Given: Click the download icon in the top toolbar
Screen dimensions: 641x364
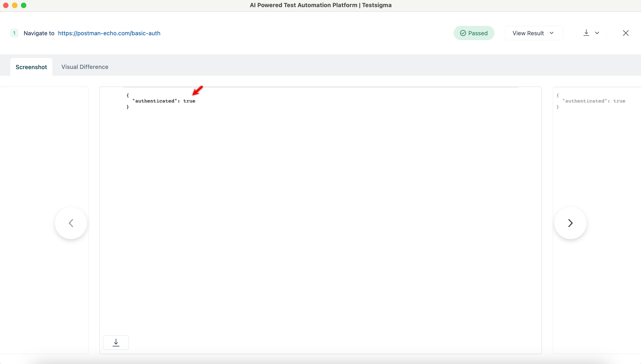Looking at the screenshot, I should (586, 33).
